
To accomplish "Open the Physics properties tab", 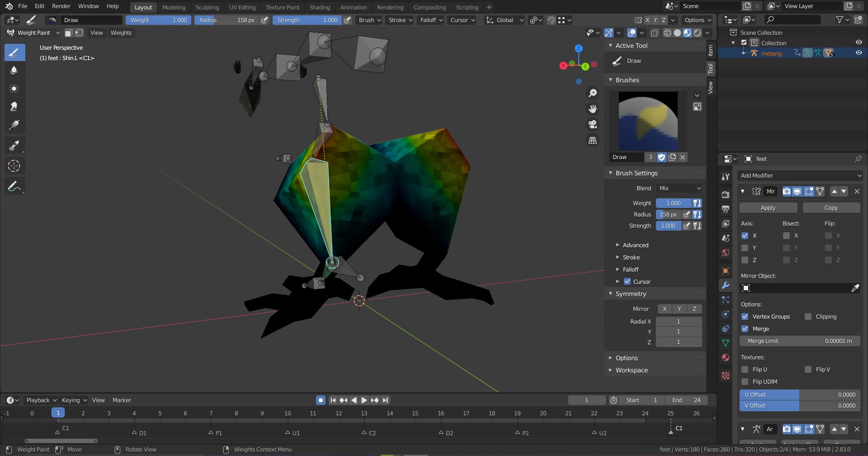I will pyautogui.click(x=726, y=314).
